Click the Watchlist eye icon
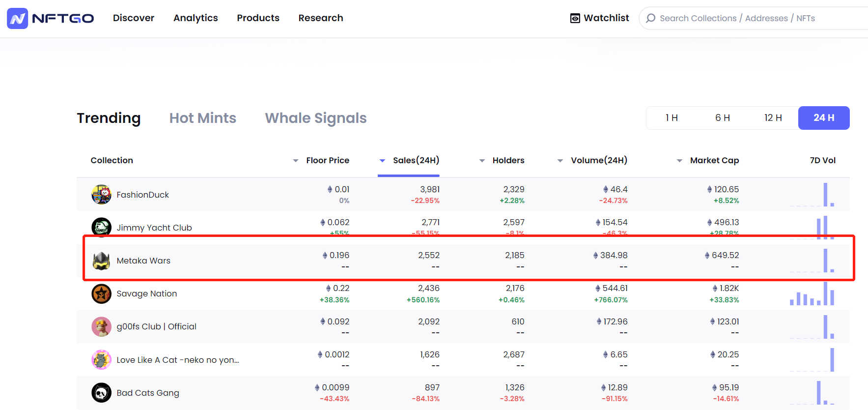The height and width of the screenshot is (410, 868). 575,18
